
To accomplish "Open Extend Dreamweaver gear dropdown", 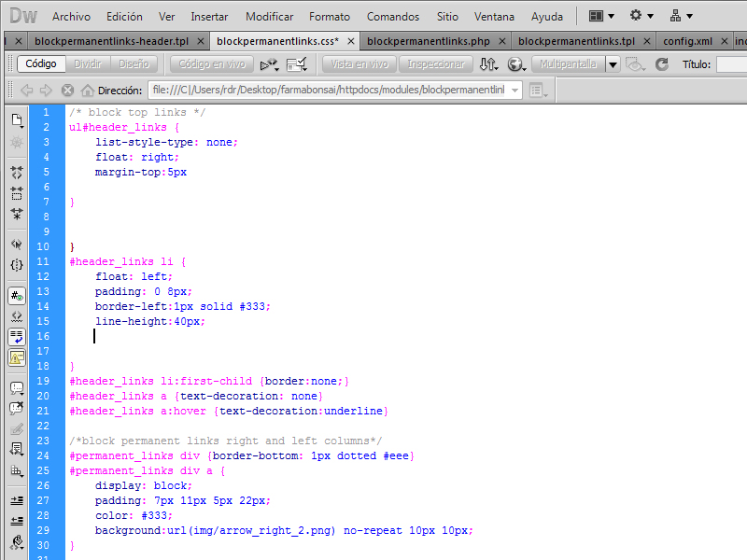I will (x=641, y=16).
